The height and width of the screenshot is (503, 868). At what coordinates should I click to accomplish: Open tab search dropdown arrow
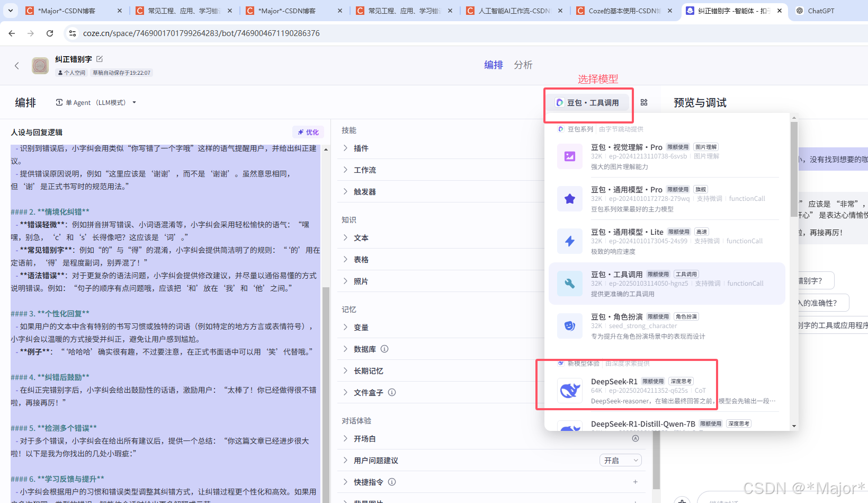[x=11, y=10]
